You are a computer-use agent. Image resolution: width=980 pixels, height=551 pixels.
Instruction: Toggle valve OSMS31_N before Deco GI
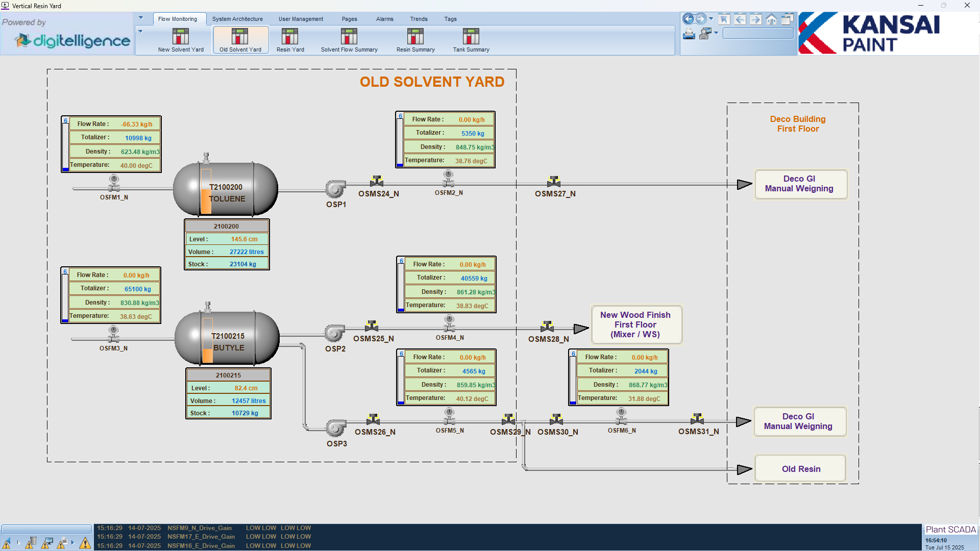697,419
